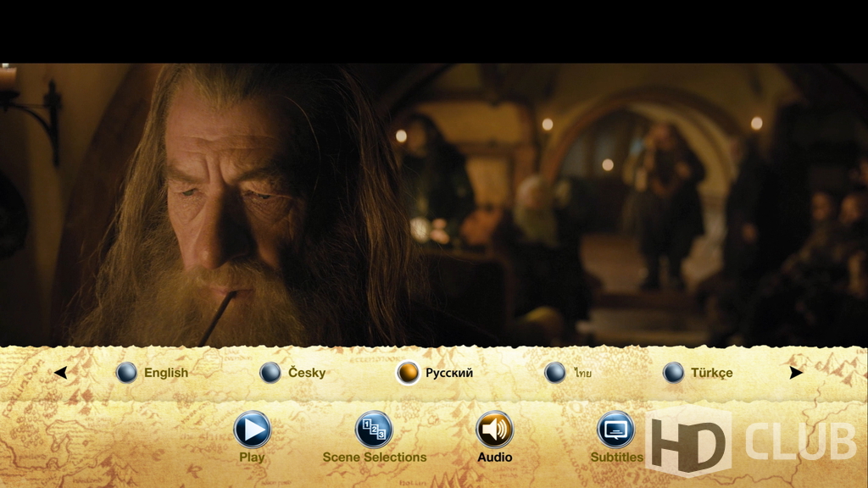Open the Subtitles screen icon

click(x=615, y=430)
